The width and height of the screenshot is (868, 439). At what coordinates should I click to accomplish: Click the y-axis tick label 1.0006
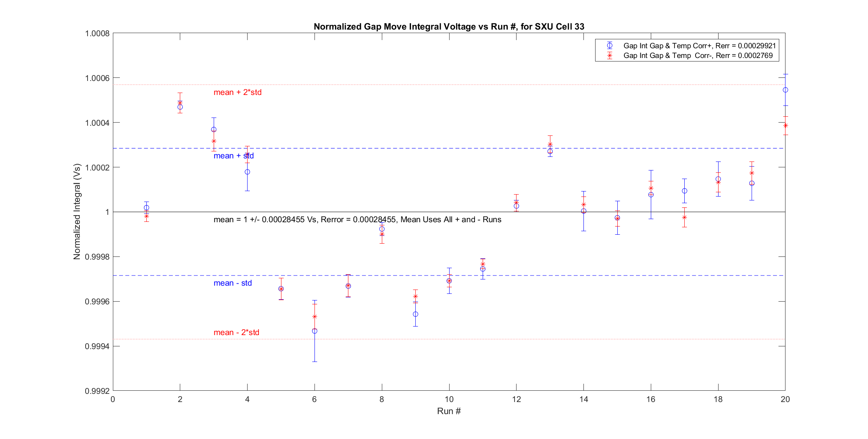pos(97,78)
